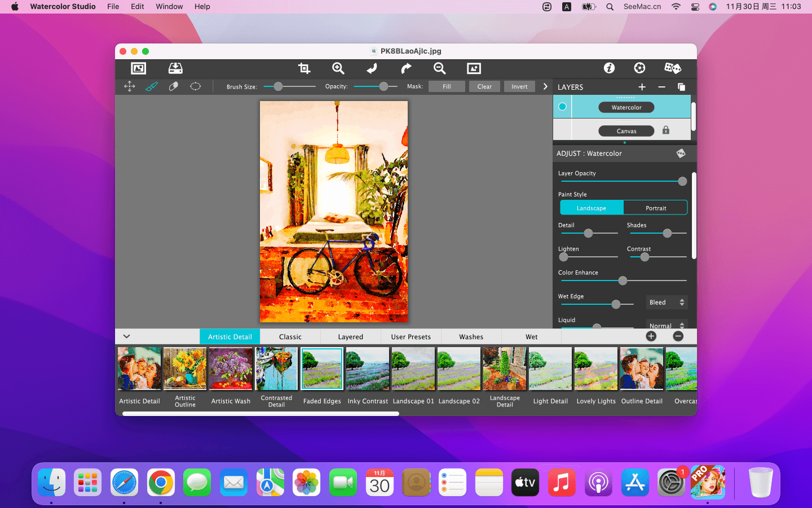Viewport: 812px width, 508px height.
Task: Select the paintbrush mask tool
Action: 152,86
